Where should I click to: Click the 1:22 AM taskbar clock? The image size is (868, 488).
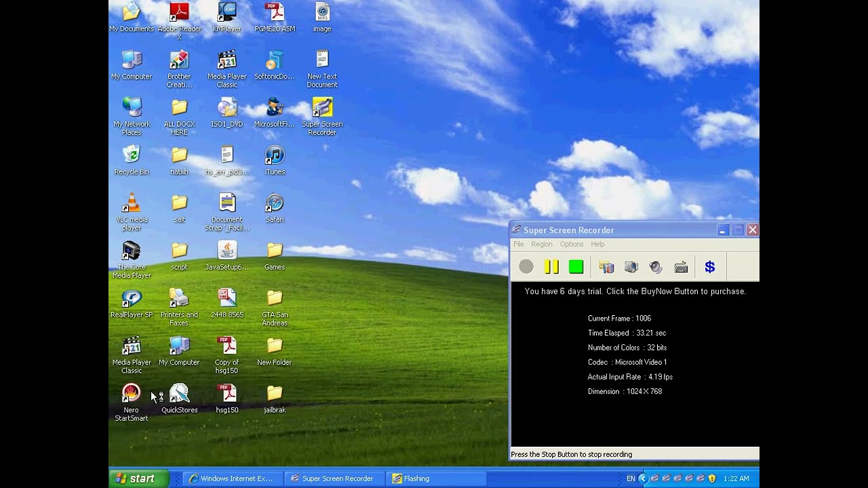(736, 479)
